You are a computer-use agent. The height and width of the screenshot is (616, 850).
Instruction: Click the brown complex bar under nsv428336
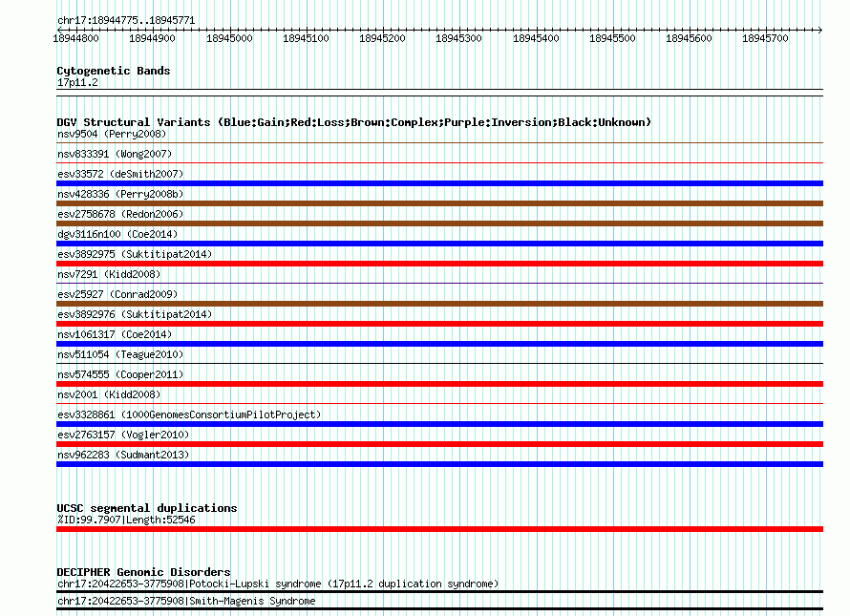point(439,203)
